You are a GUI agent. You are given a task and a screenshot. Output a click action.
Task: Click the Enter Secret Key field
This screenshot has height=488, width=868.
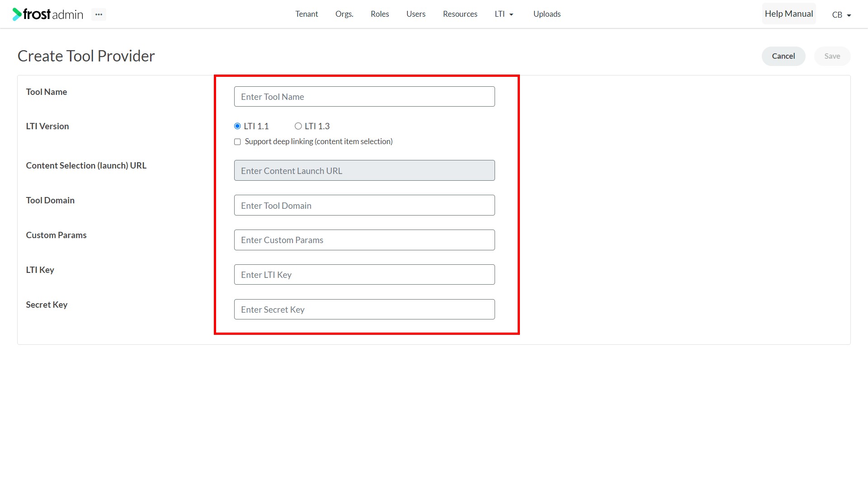(x=364, y=310)
